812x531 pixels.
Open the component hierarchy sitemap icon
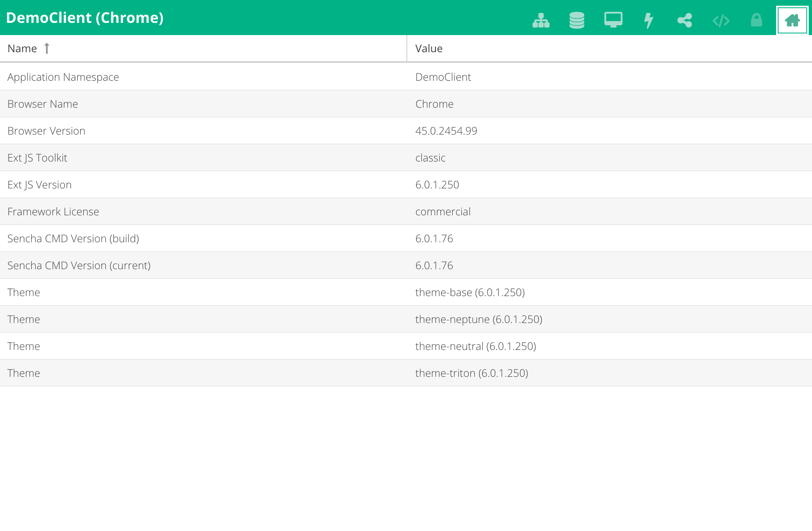(x=541, y=20)
